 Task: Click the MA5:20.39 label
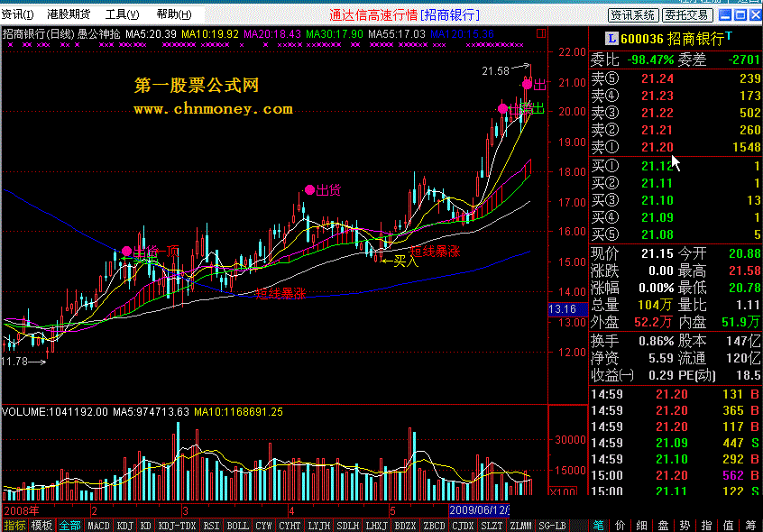(151, 34)
